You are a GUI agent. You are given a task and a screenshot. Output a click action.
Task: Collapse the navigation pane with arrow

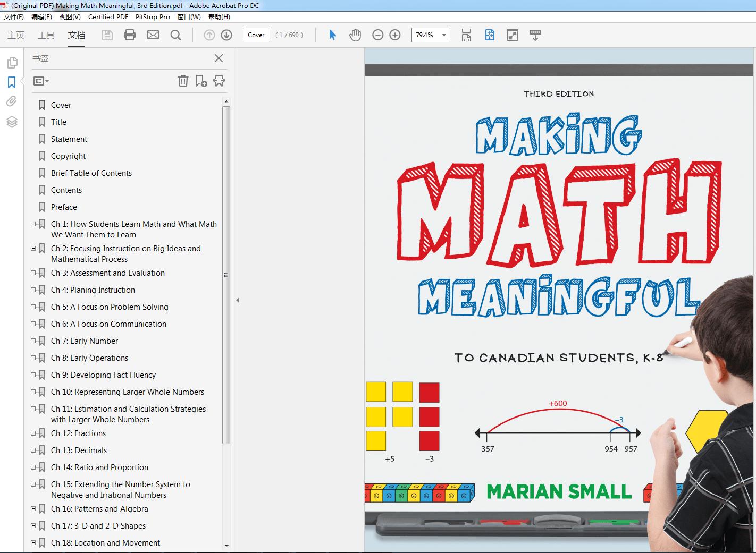click(238, 300)
